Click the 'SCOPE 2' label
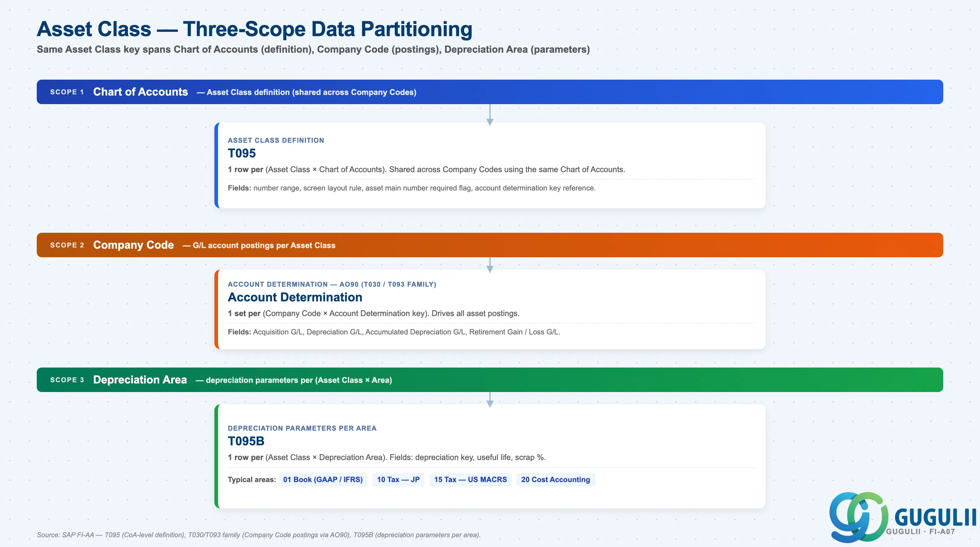Screen dimensions: 980x547 (66, 245)
